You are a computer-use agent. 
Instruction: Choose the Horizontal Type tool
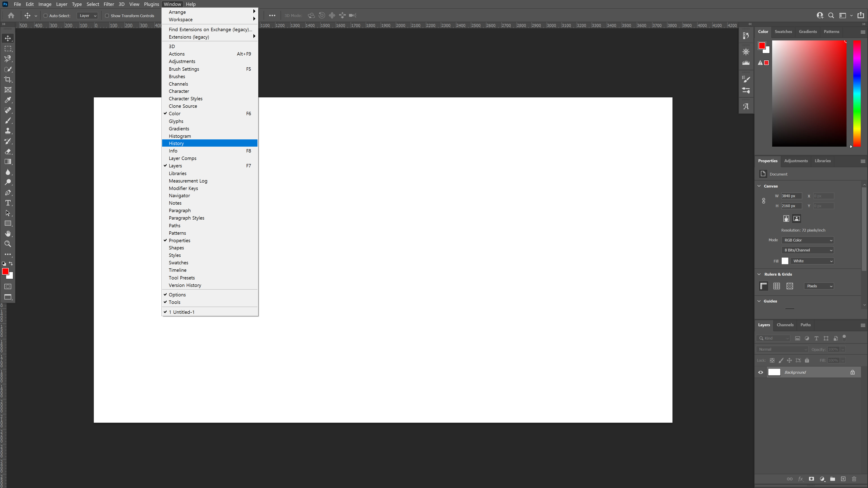[x=8, y=203]
